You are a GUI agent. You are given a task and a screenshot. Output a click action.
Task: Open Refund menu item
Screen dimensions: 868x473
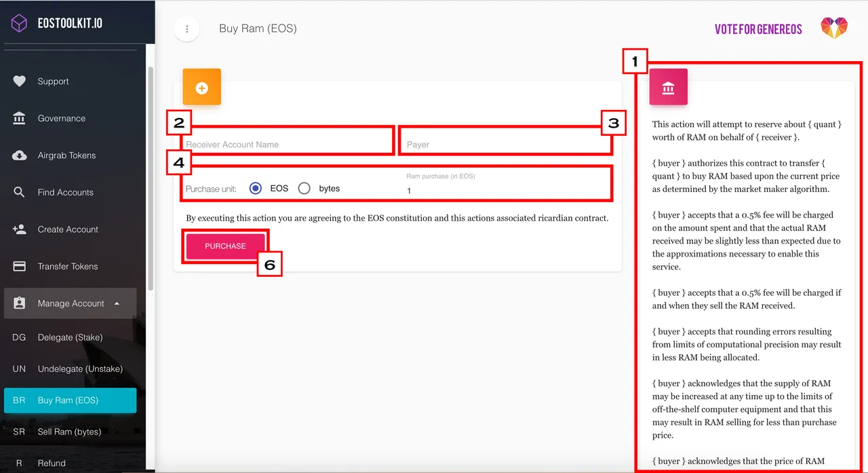[x=71, y=463]
